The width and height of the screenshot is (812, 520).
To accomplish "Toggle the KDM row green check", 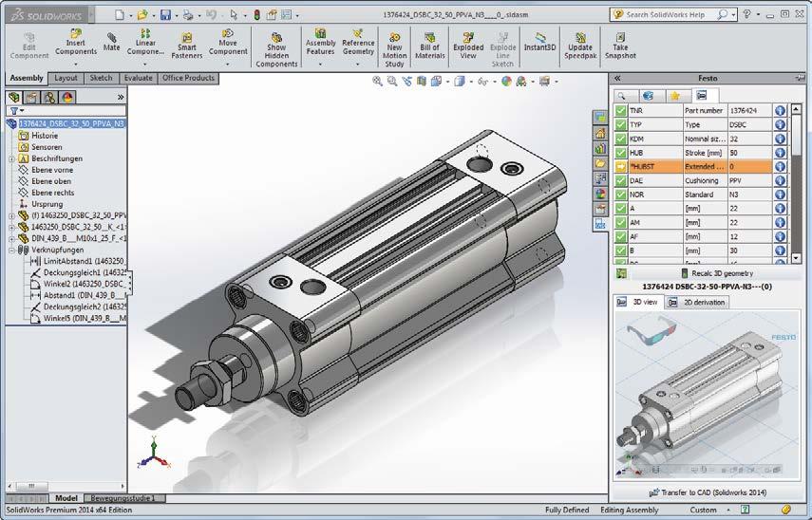I will [620, 139].
